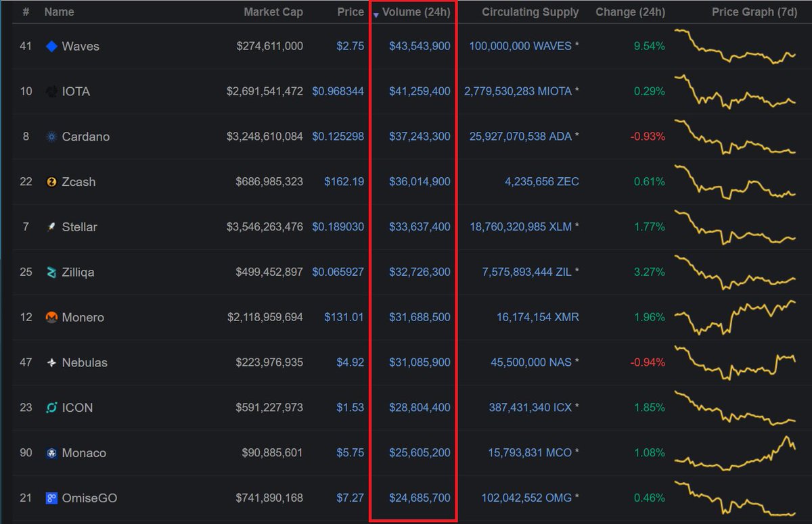Open the Monero coin page link

tap(83, 317)
